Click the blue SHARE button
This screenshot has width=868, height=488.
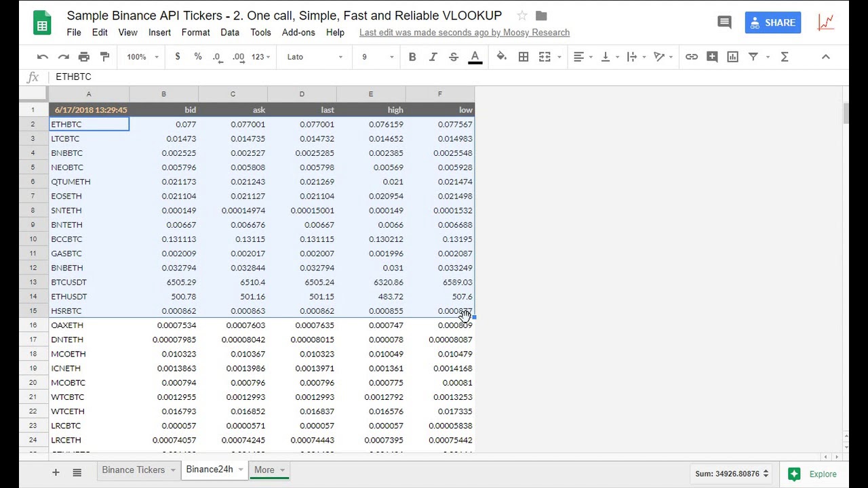(x=773, y=22)
